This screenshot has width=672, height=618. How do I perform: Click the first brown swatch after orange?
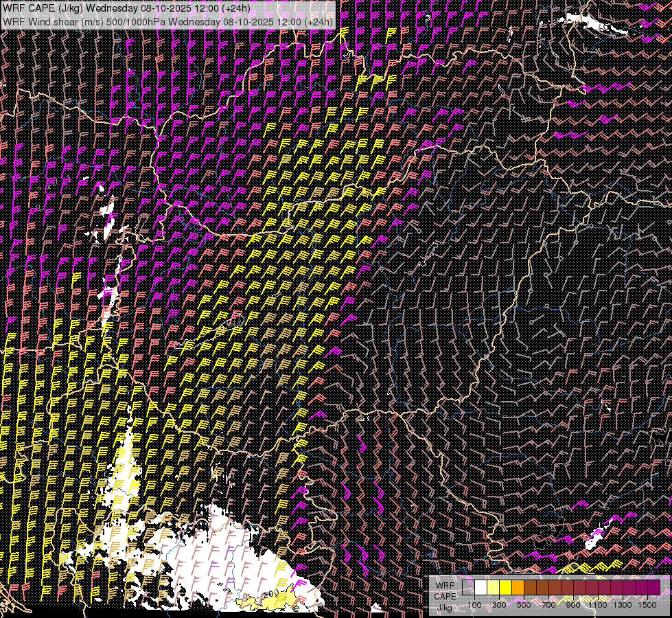click(x=530, y=587)
